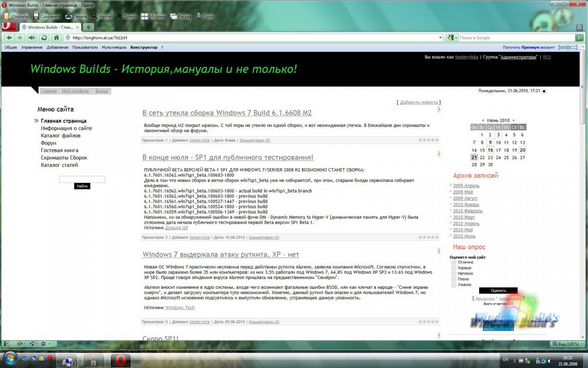Click the site search Найти button
588x368 pixels.
tap(82, 186)
